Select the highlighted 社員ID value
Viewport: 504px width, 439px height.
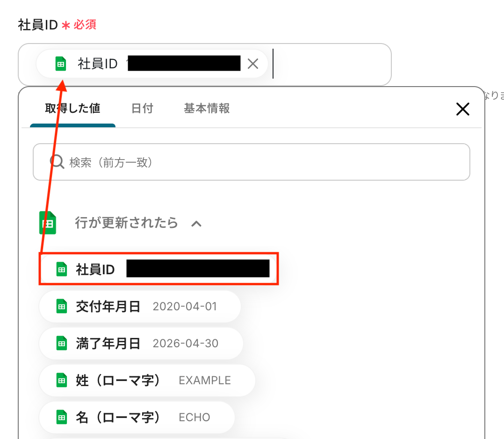[159, 269]
